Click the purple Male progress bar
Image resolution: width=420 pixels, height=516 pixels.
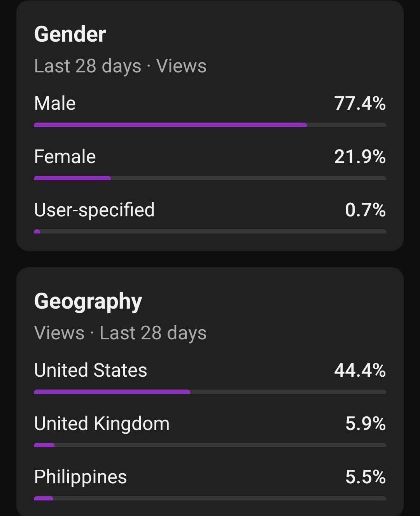coord(170,125)
